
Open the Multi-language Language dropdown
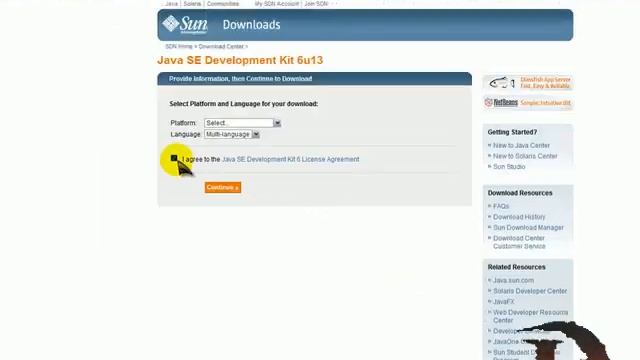pos(232,134)
